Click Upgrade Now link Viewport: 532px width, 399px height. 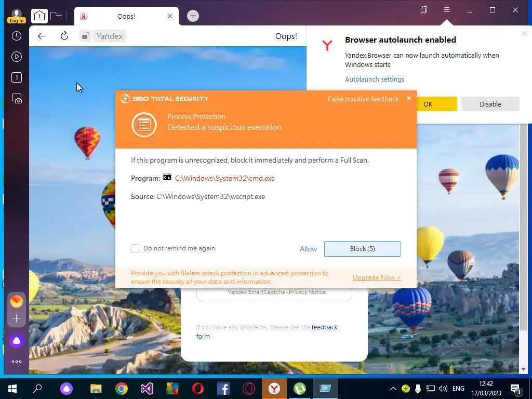pos(376,277)
